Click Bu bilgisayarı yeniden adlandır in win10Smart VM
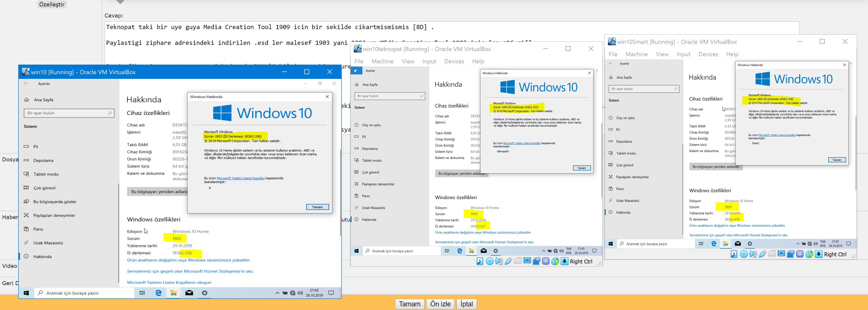 coord(716,167)
